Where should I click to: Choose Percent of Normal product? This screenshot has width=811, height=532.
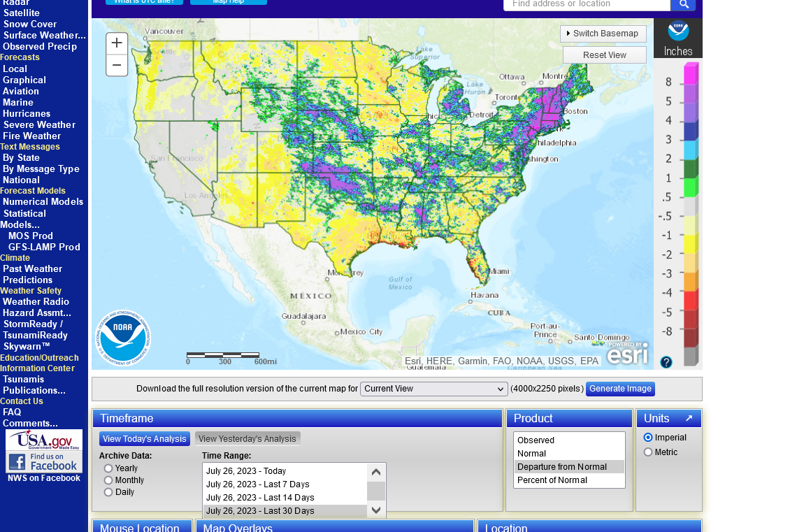569,480
